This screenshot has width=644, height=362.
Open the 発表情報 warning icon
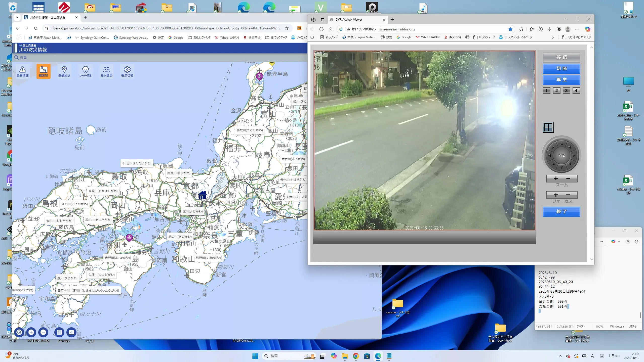pos(23,71)
